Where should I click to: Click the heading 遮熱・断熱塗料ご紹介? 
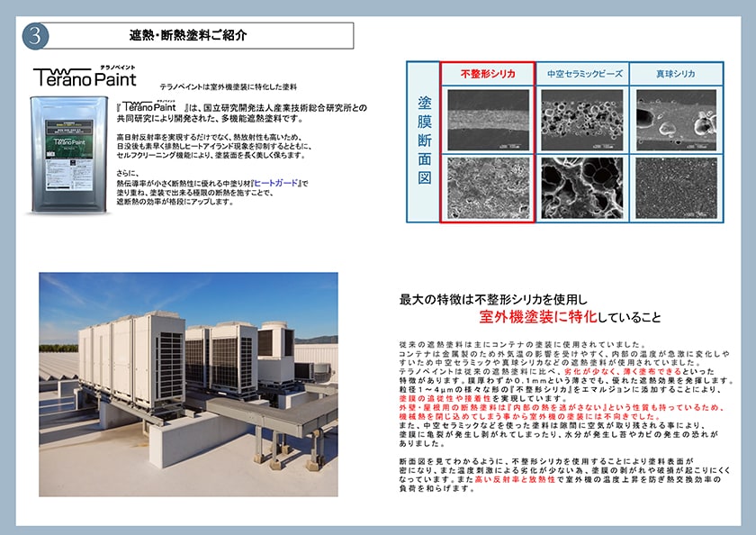point(188,35)
